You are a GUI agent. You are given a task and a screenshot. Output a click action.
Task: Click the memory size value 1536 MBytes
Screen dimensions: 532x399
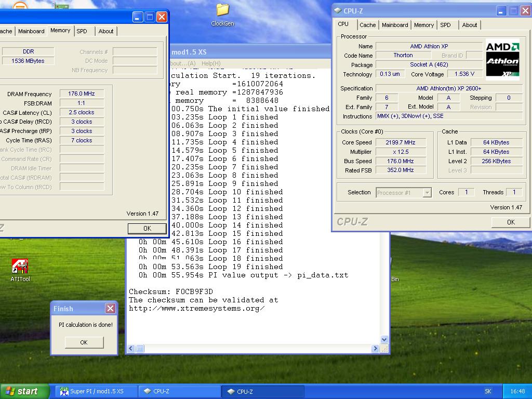coord(28,61)
